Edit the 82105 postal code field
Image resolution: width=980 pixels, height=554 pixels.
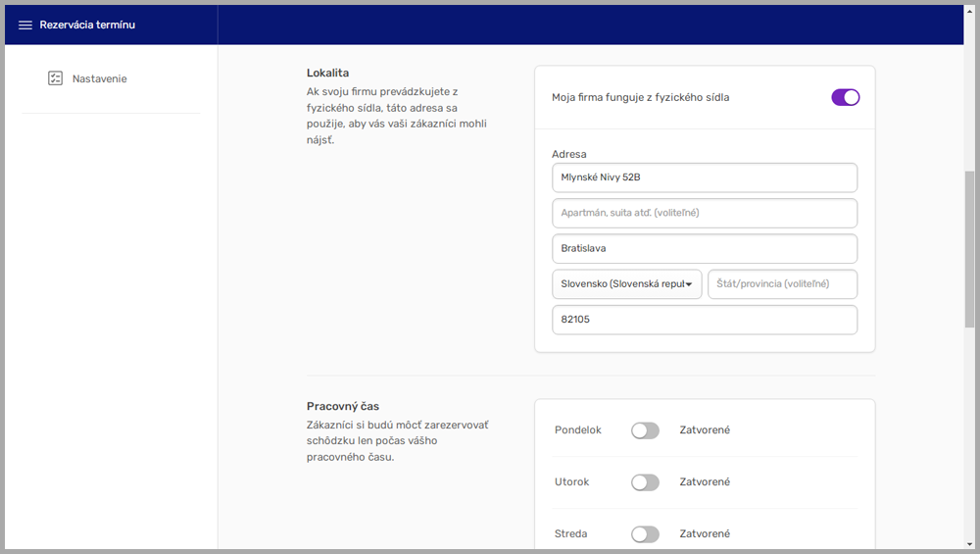[704, 320]
